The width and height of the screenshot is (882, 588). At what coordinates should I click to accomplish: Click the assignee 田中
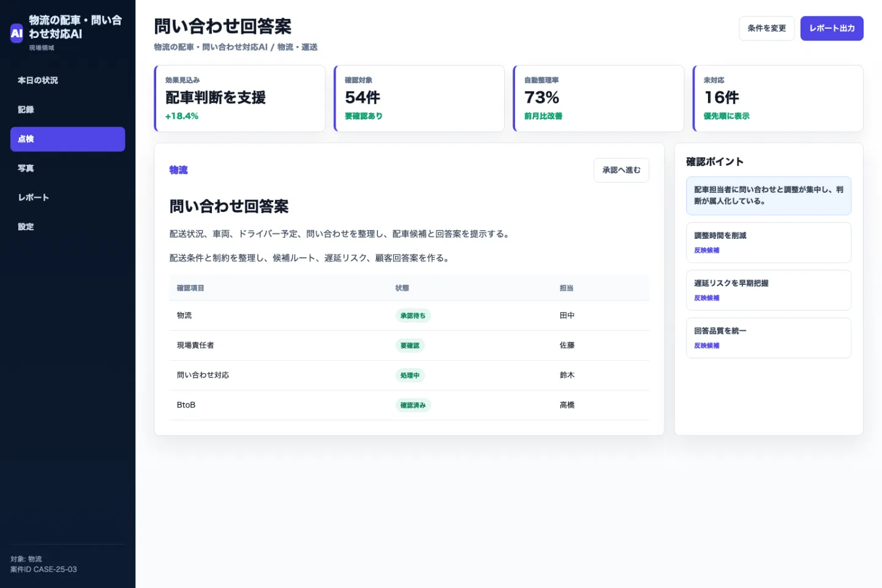tap(567, 315)
